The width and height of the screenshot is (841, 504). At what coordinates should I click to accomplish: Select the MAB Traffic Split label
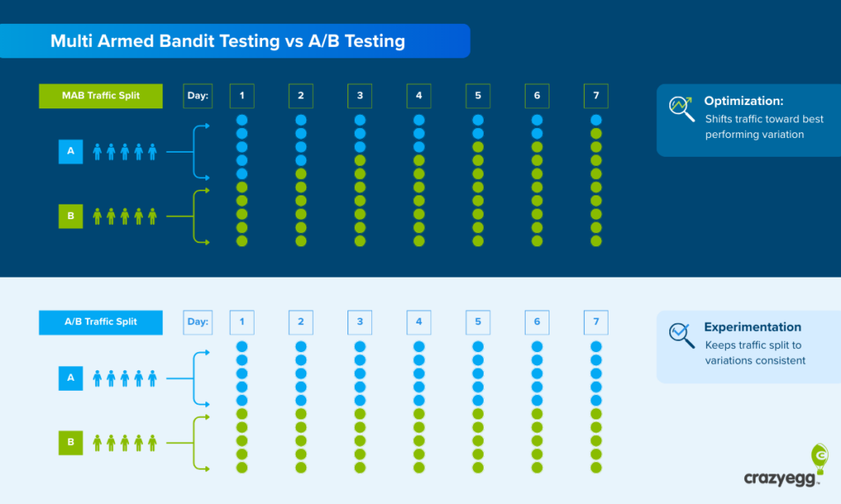click(101, 96)
